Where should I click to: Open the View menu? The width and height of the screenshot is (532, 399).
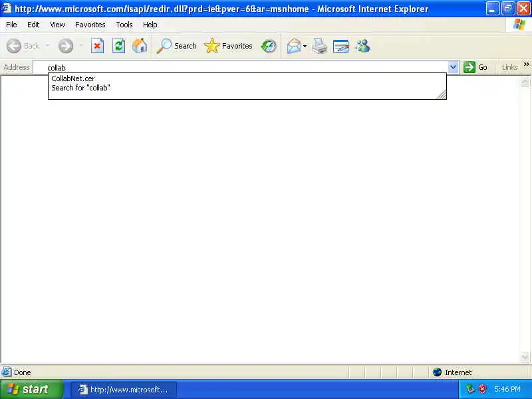[57, 25]
